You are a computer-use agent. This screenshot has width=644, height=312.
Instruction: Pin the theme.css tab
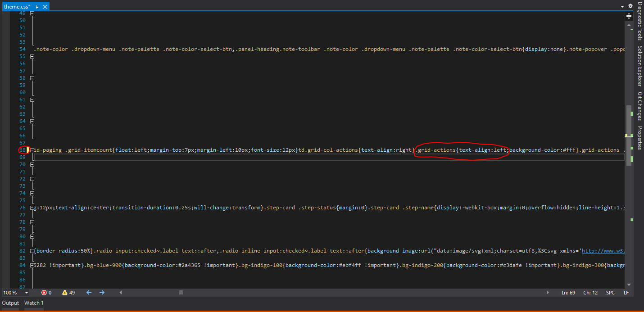click(x=37, y=7)
